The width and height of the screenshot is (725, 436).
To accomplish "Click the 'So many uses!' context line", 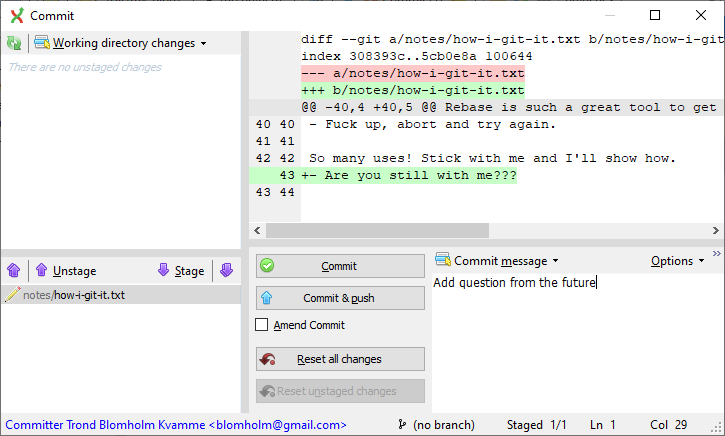I will pyautogui.click(x=492, y=158).
